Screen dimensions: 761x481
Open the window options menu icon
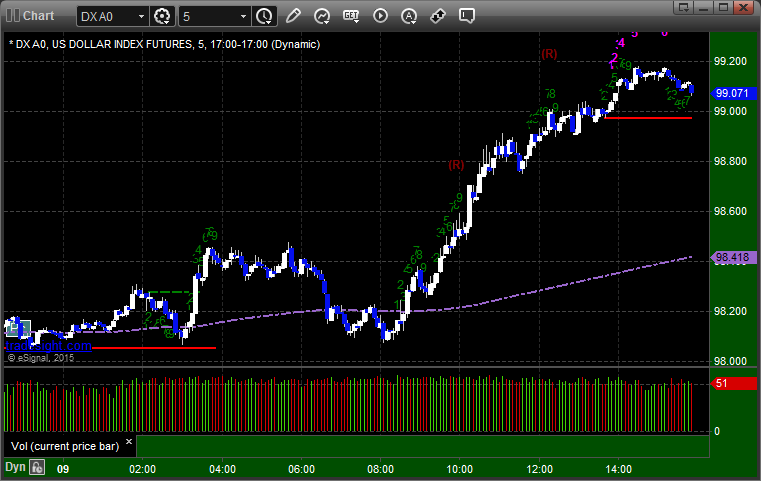click(683, 7)
